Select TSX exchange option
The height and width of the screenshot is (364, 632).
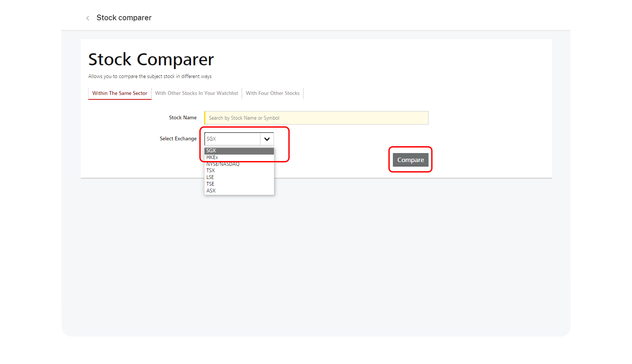tap(239, 170)
